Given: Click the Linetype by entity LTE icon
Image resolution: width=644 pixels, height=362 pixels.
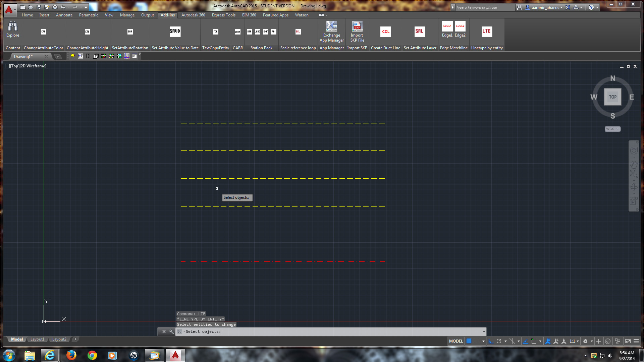Looking at the screenshot, I should 486,32.
